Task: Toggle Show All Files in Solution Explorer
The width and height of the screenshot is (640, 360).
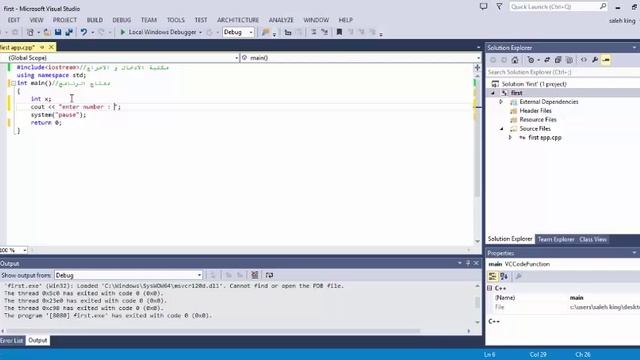Action: [569, 60]
